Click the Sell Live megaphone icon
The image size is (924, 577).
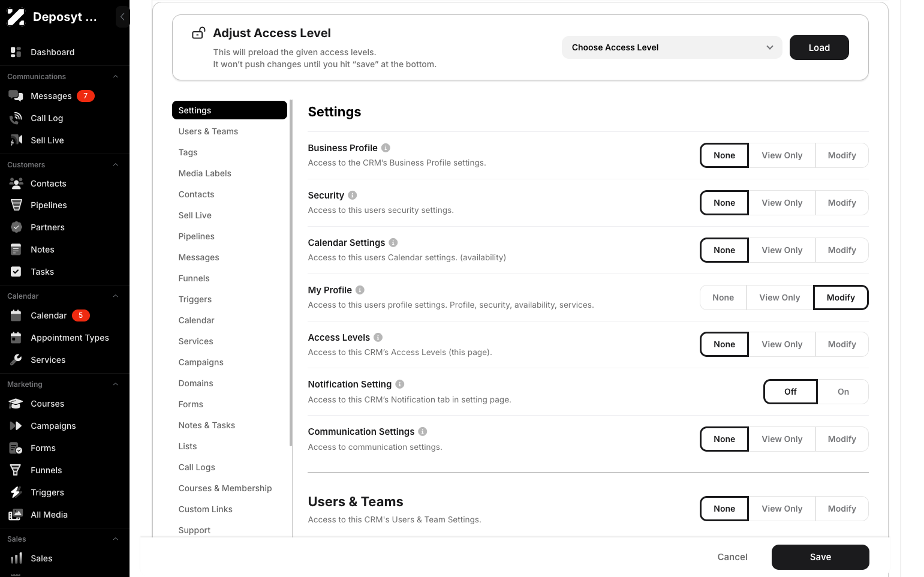click(16, 140)
